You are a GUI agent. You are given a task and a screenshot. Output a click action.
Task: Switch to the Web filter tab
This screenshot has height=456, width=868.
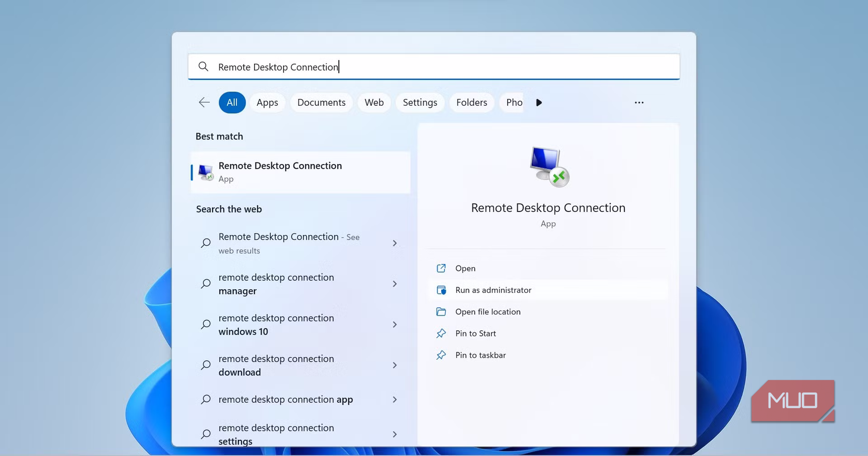tap(374, 103)
